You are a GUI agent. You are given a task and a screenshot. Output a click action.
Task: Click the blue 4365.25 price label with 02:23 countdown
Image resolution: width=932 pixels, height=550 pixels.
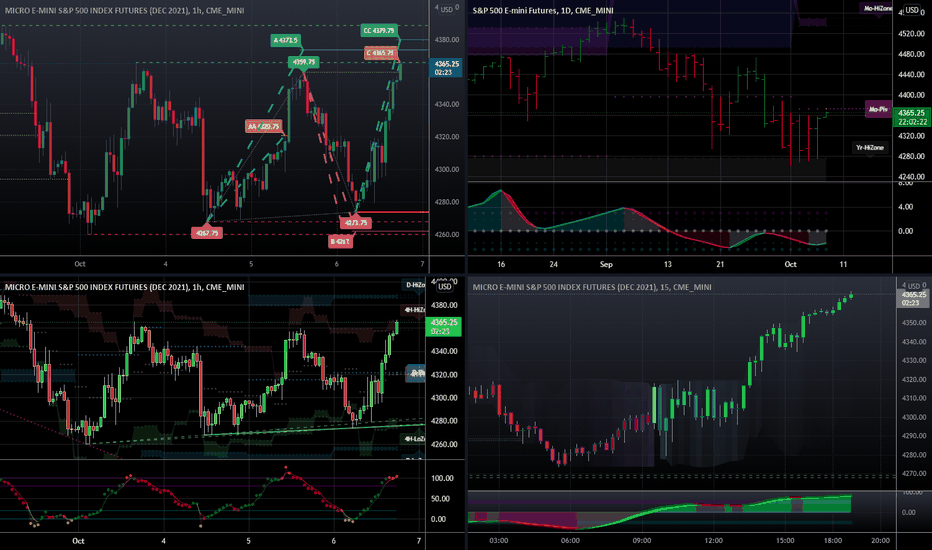pos(445,68)
